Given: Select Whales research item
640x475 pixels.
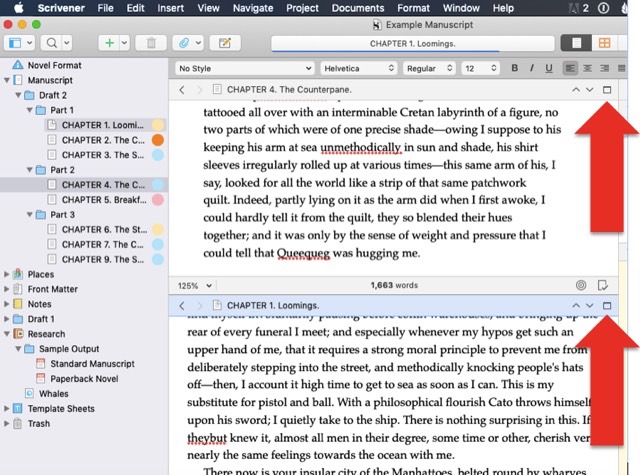Looking at the screenshot, I should pyautogui.click(x=53, y=393).
